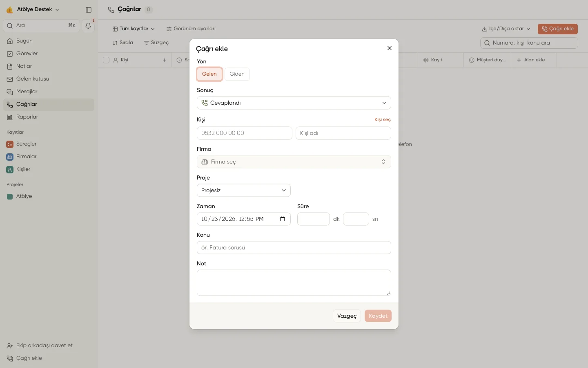Collapse sidebar using the panel icon
588x368 pixels.
coord(89,9)
